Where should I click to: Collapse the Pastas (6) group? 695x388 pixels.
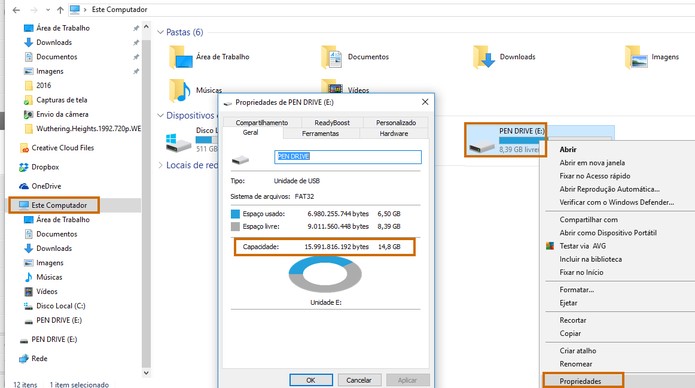pos(160,32)
